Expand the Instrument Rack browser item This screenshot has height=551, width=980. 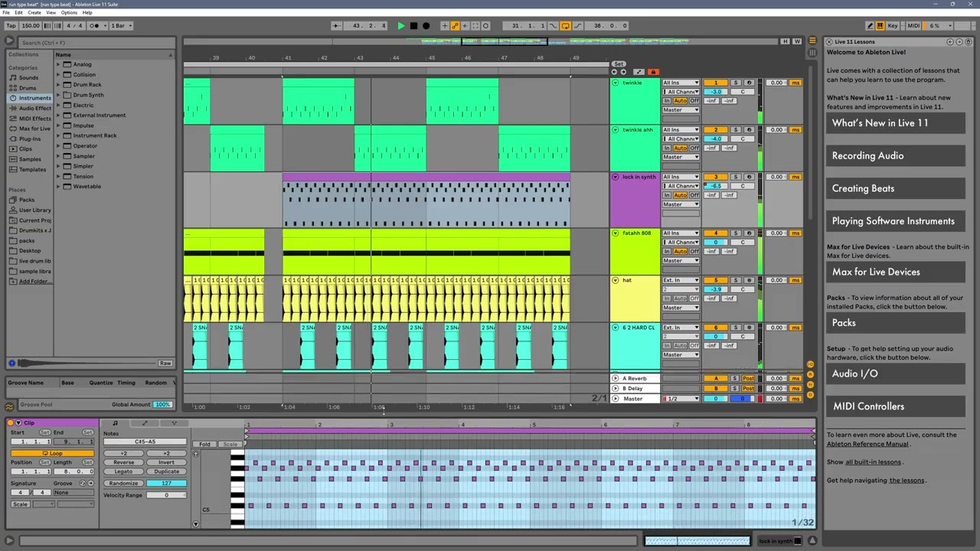click(58, 135)
